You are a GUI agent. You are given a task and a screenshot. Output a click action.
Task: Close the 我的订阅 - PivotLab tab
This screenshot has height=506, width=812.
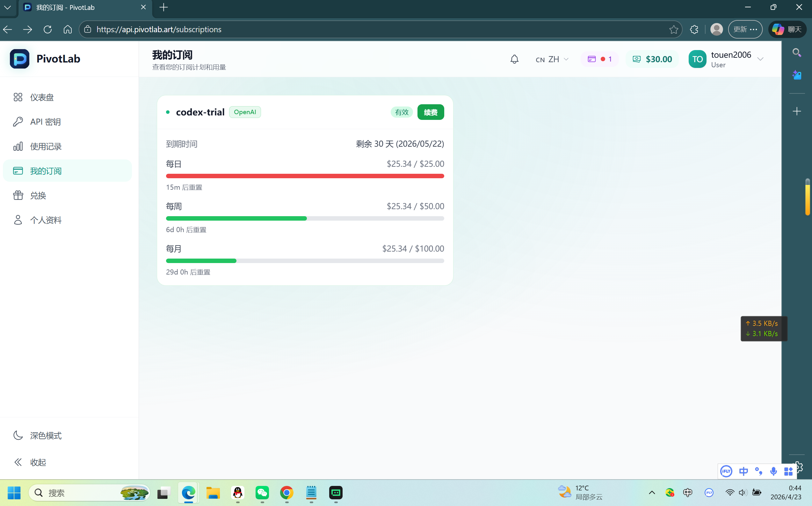(x=143, y=7)
